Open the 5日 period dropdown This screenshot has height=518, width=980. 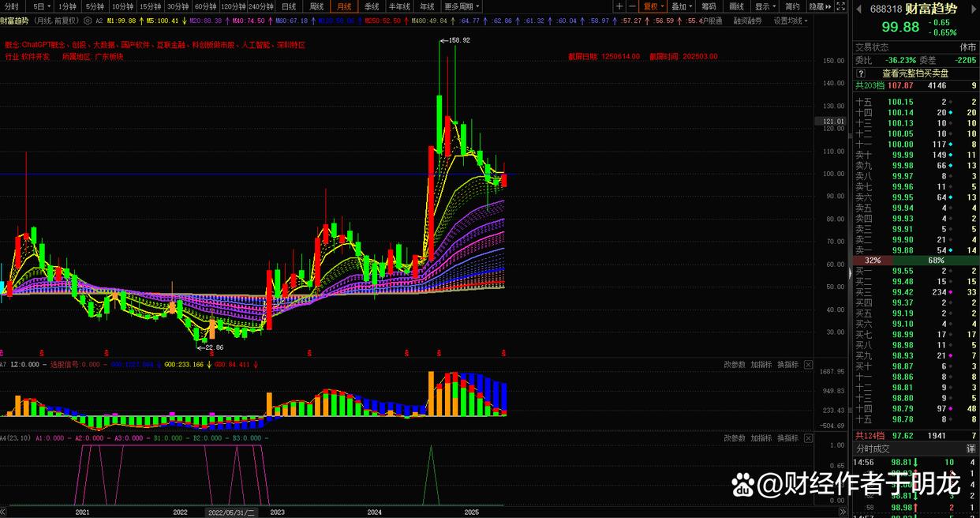point(39,6)
